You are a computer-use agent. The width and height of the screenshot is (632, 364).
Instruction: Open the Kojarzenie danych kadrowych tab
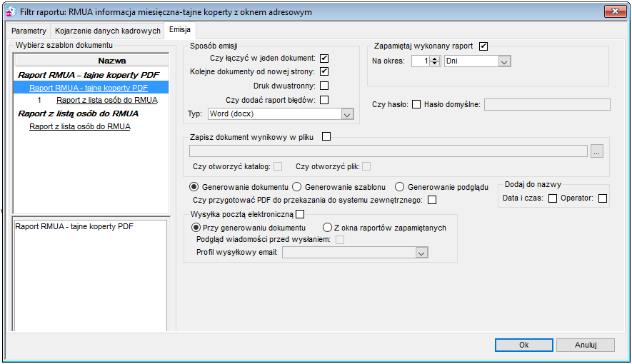tap(108, 31)
